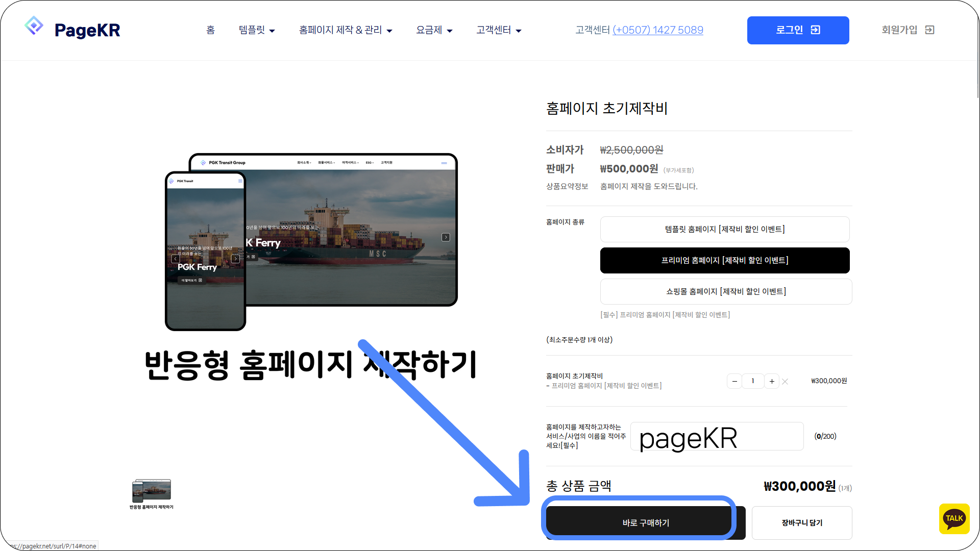Click the X remove item icon
Viewport: 980px width, 551px height.
[x=785, y=382]
